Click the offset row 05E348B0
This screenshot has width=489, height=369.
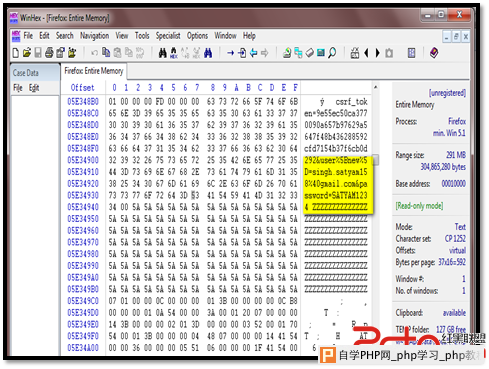83,101
